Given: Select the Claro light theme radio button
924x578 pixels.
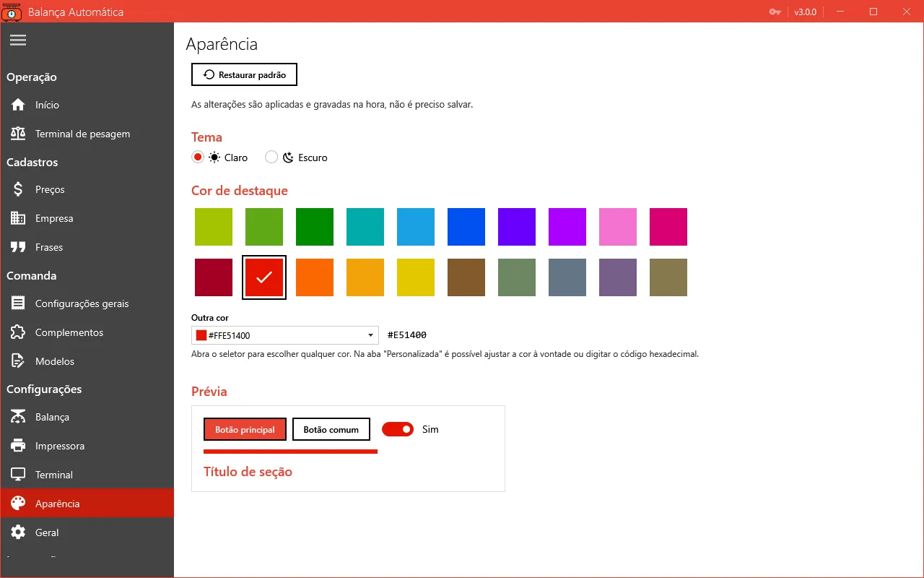Looking at the screenshot, I should 198,157.
